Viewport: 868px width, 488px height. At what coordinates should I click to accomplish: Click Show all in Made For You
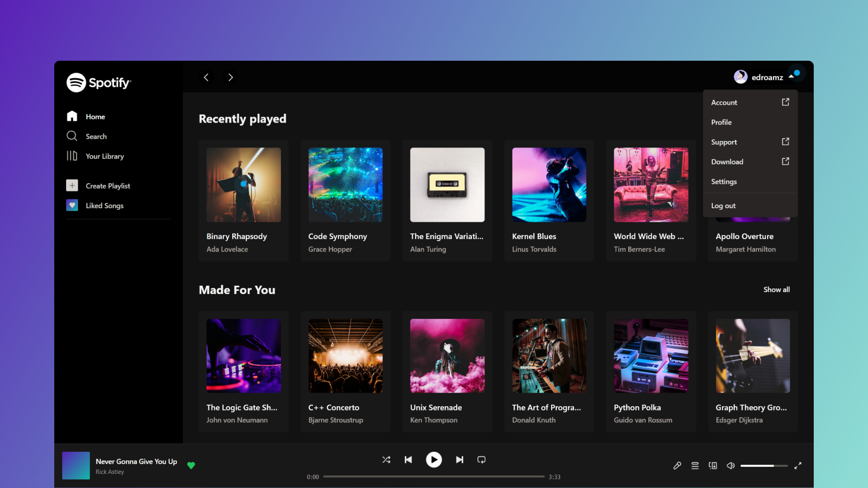point(776,290)
